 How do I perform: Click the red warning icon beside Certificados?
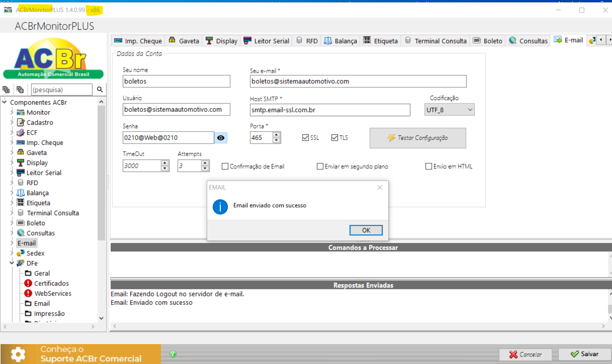pos(28,283)
